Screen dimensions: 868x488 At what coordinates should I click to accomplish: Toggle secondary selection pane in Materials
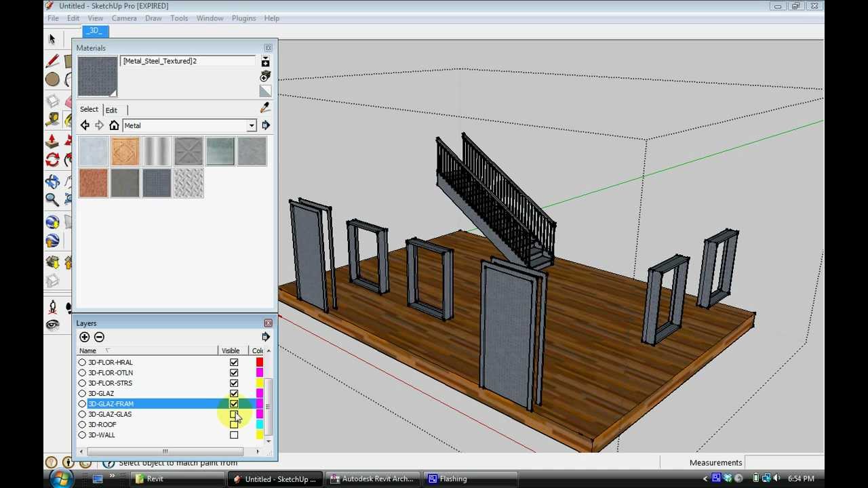click(x=265, y=62)
